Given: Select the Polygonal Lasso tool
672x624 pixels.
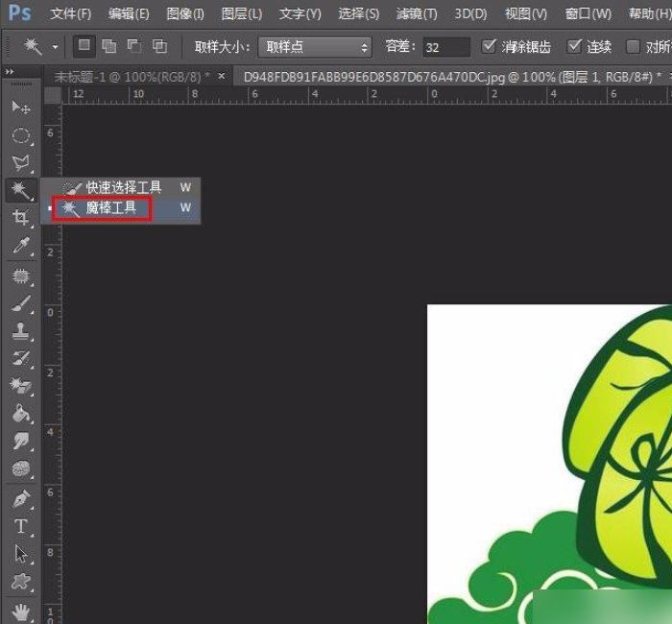Looking at the screenshot, I should pos(20,163).
